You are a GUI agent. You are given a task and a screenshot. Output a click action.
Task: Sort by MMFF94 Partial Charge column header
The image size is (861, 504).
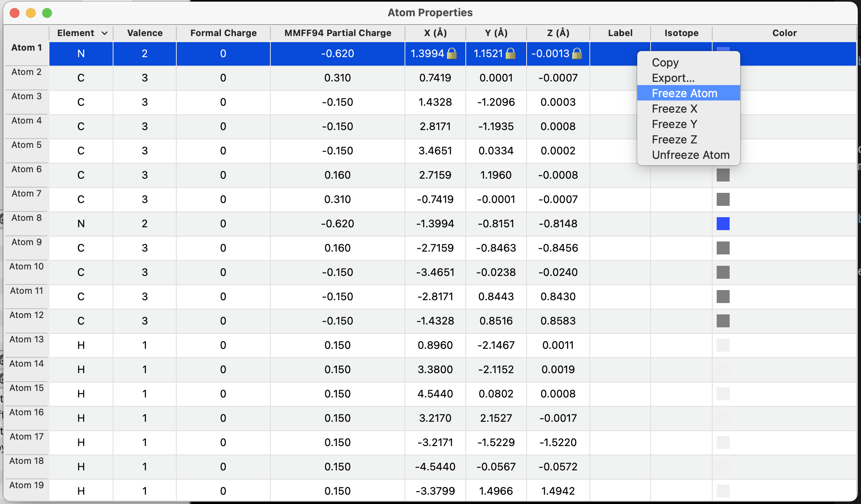[337, 33]
